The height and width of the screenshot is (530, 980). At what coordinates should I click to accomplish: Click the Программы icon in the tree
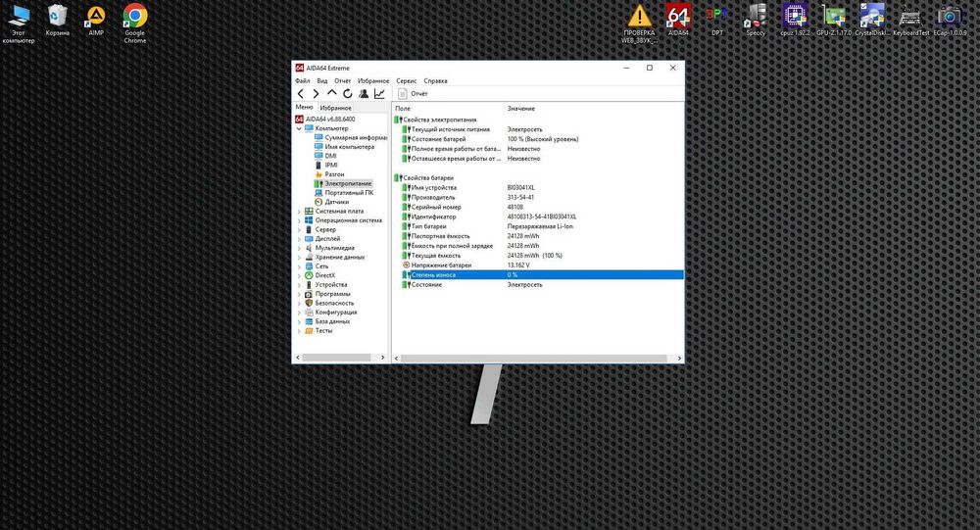(x=309, y=294)
